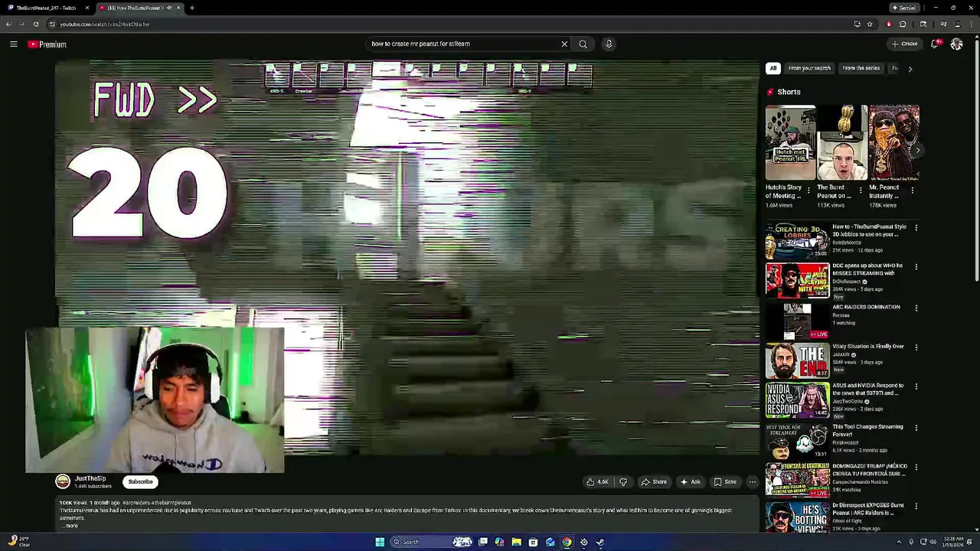The image size is (980, 551).
Task: Clear the search query with X
Action: 564,44
